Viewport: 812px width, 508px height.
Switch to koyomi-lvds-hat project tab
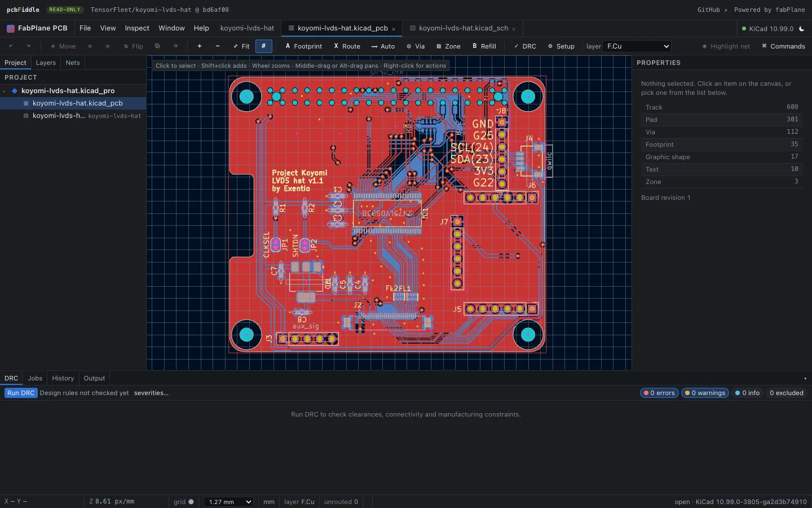pos(247,28)
